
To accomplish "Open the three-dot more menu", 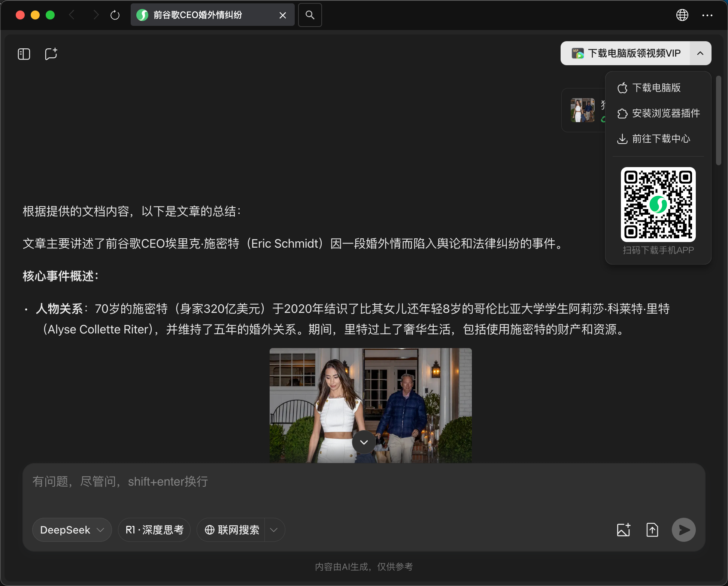I will coord(707,15).
